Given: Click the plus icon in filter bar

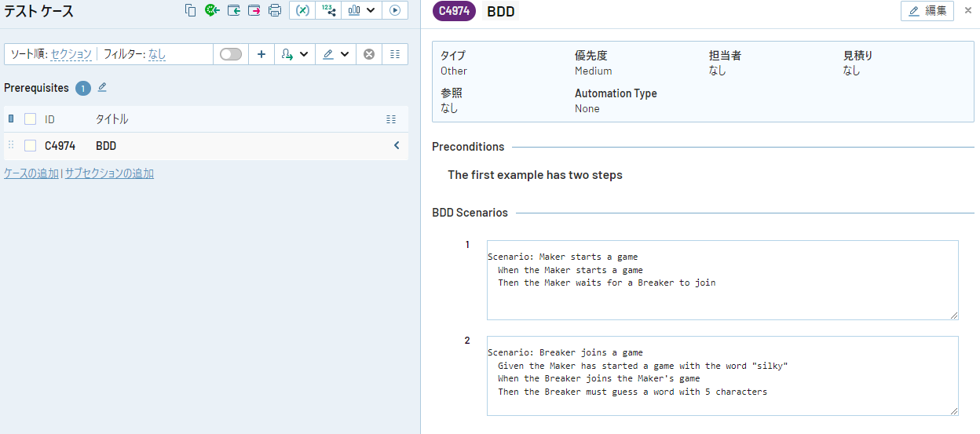Looking at the screenshot, I should 261,54.
